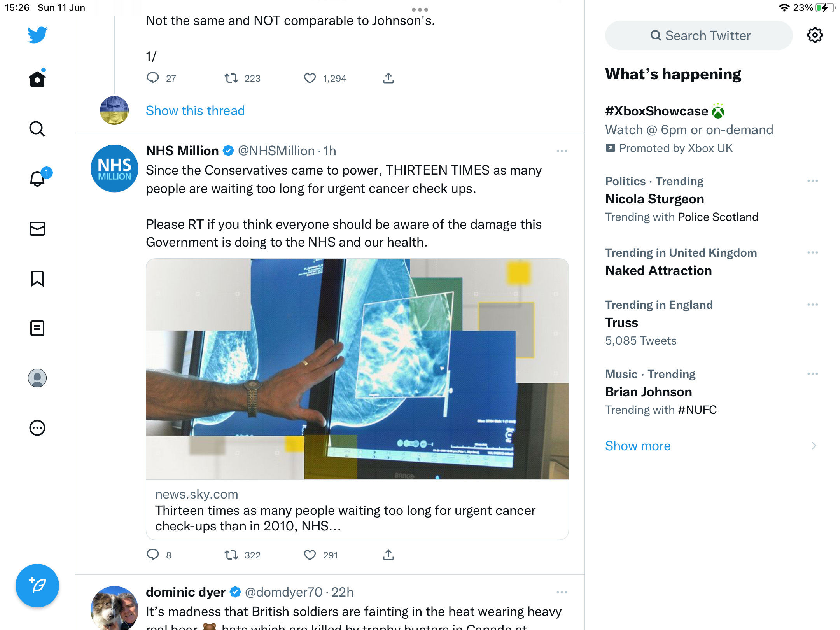Click the Search Twitter field

pyautogui.click(x=698, y=35)
